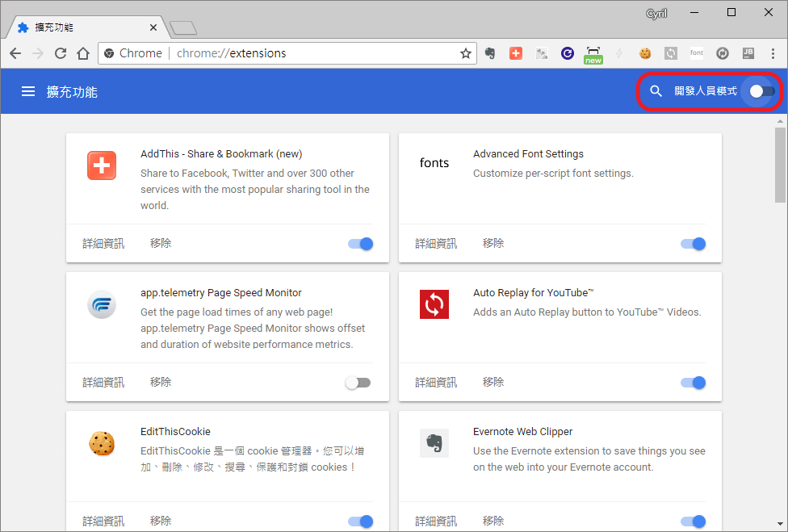Screen dimensions: 788x532
Task: Click the grey Auto Replay toolbar icon
Action: tap(671, 53)
